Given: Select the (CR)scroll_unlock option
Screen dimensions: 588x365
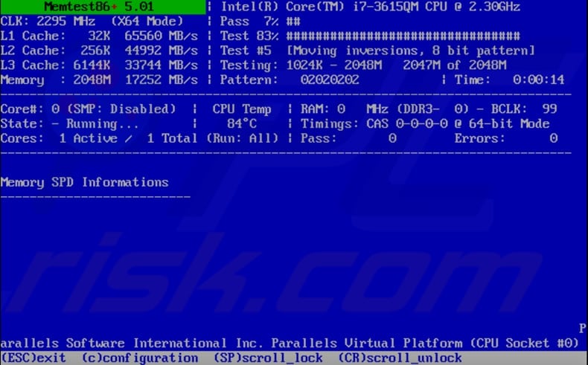Looking at the screenshot, I should [x=400, y=358].
